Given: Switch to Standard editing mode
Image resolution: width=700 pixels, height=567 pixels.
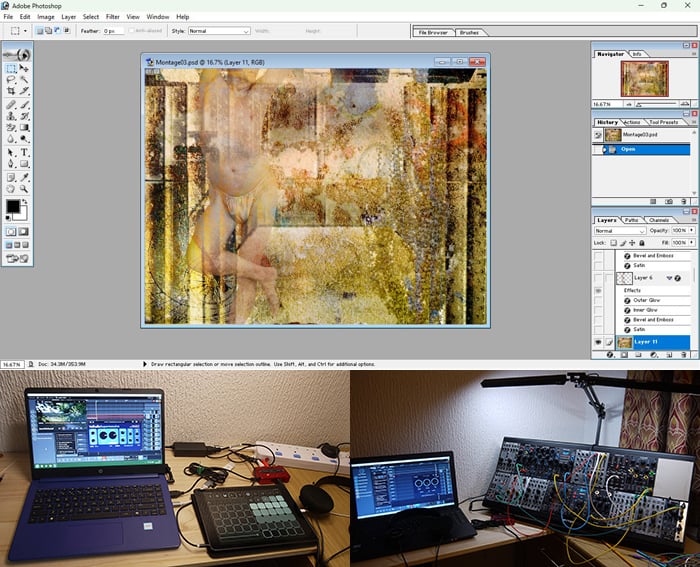Looking at the screenshot, I should 11,231.
